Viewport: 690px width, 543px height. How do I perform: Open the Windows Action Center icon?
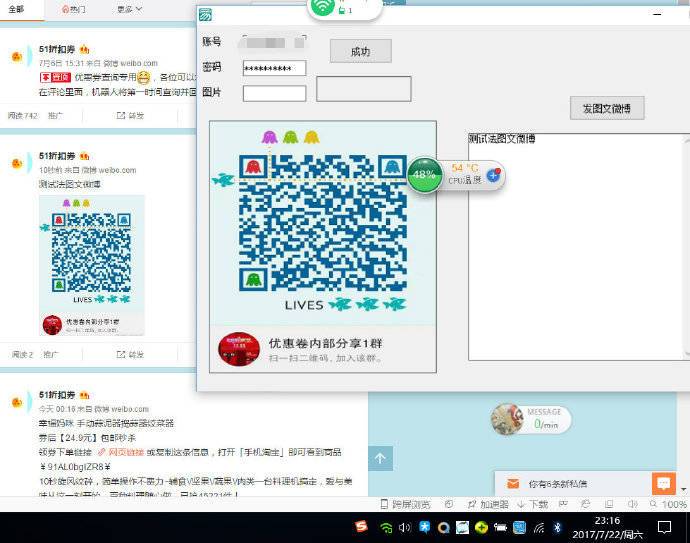(664, 527)
